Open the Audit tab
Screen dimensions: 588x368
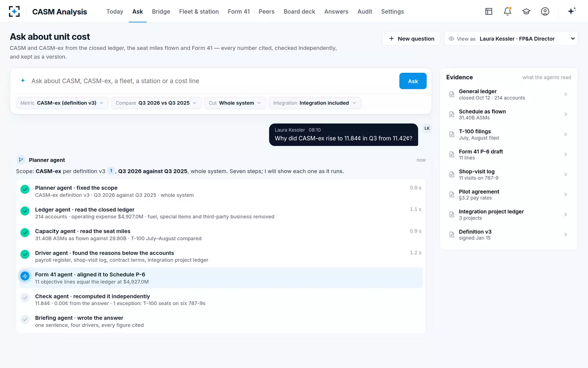tap(365, 11)
